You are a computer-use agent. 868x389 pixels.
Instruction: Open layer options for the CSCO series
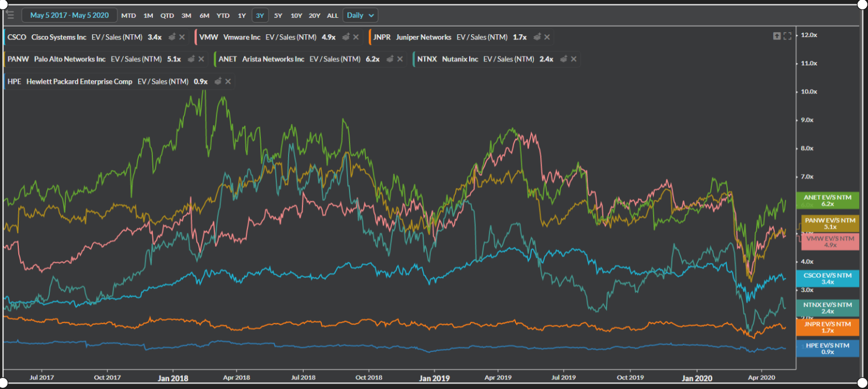172,37
